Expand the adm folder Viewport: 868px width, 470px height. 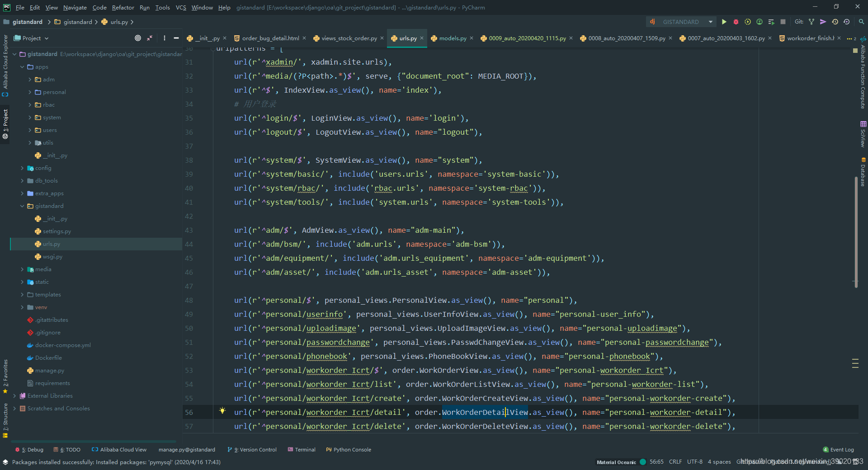(30, 80)
